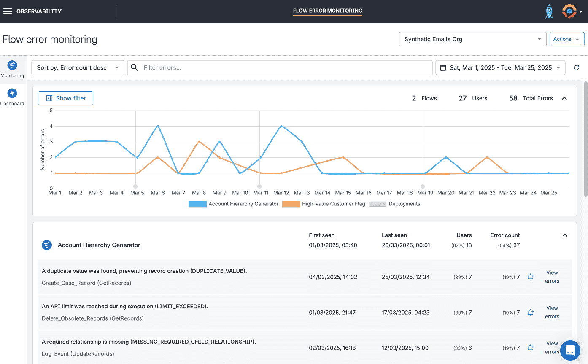Collapse the error chart panel
588x364 pixels.
click(564, 98)
